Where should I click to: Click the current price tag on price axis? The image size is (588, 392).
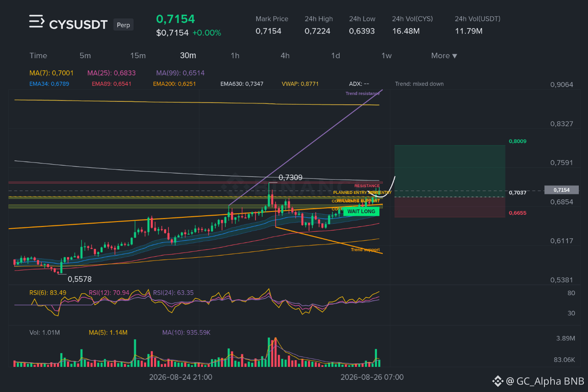point(561,190)
